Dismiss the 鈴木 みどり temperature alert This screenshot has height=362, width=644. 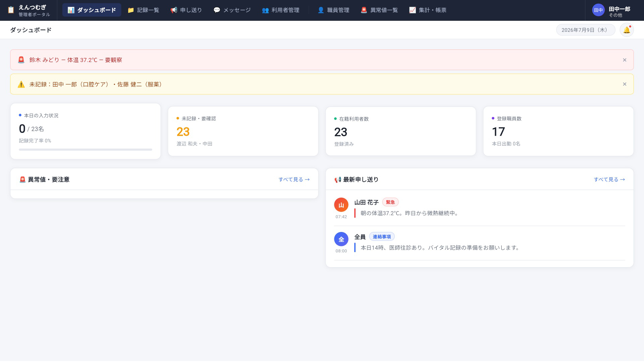pyautogui.click(x=625, y=60)
